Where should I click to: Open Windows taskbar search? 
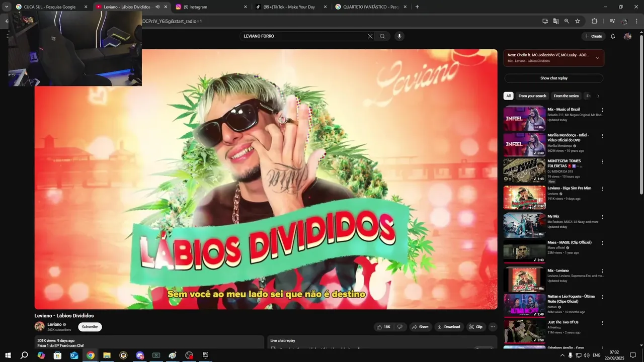click(24, 355)
